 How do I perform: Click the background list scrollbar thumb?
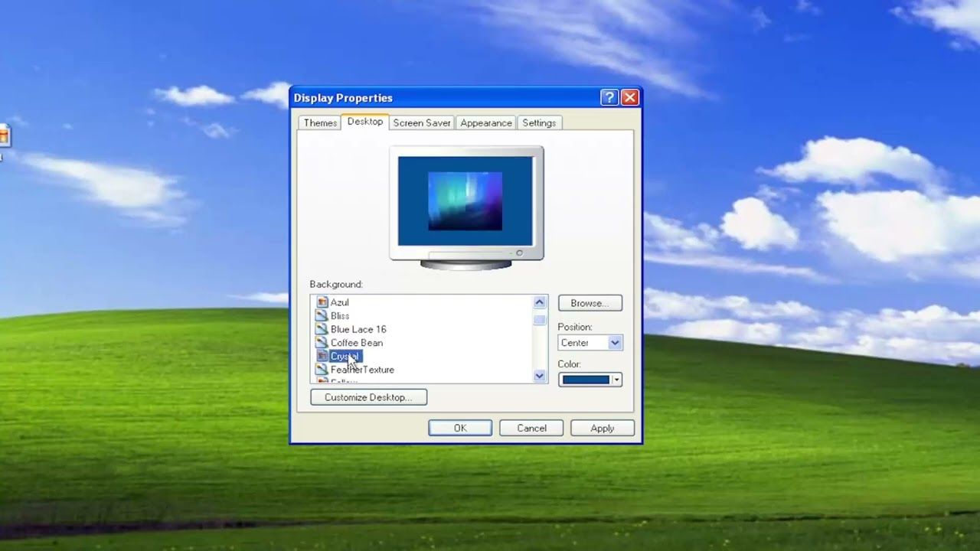[540, 320]
